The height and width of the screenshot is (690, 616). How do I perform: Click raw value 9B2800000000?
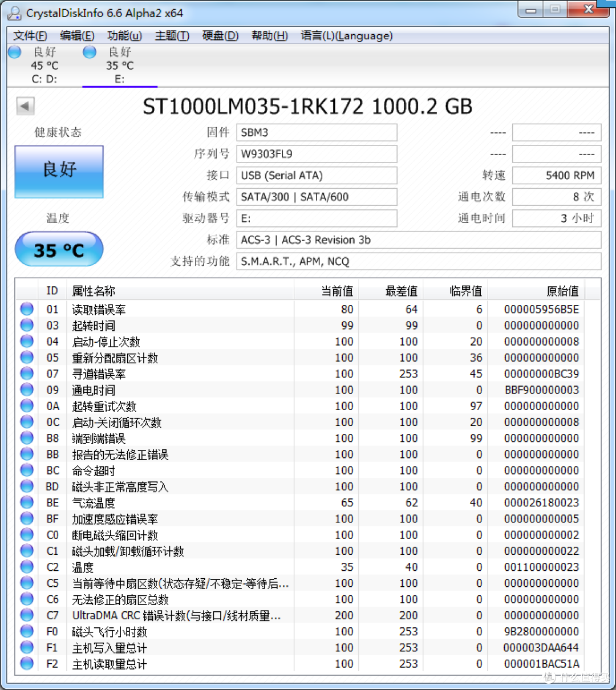(x=541, y=631)
